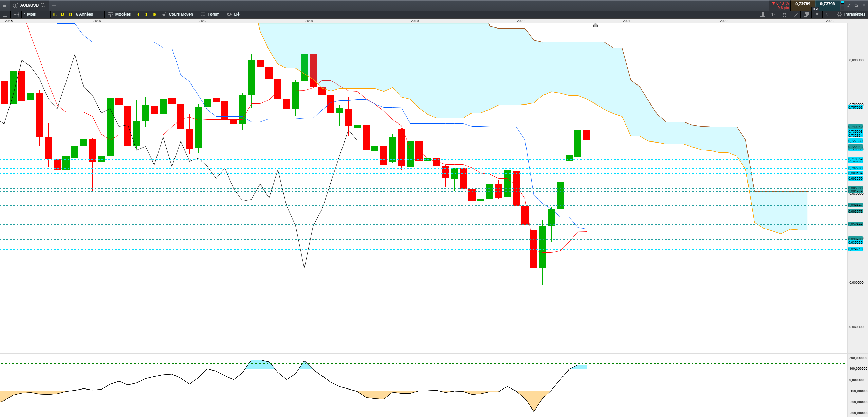The image size is (868, 417).
Task: Switch to the 4h timeframe shortcut
Action: (x=54, y=14)
